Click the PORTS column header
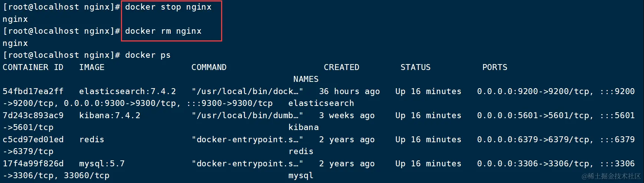644x183 pixels. click(494, 67)
